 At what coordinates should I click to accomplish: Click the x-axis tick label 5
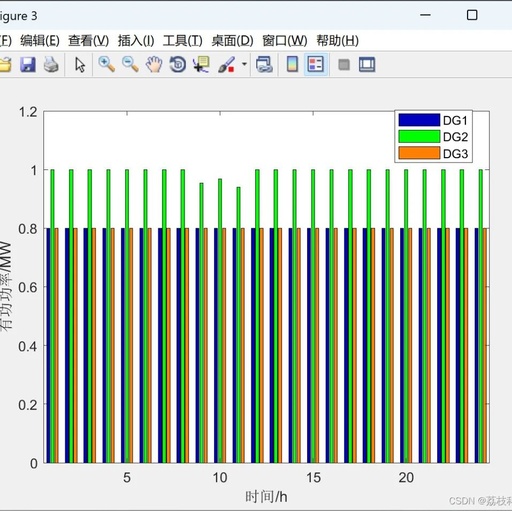127,478
